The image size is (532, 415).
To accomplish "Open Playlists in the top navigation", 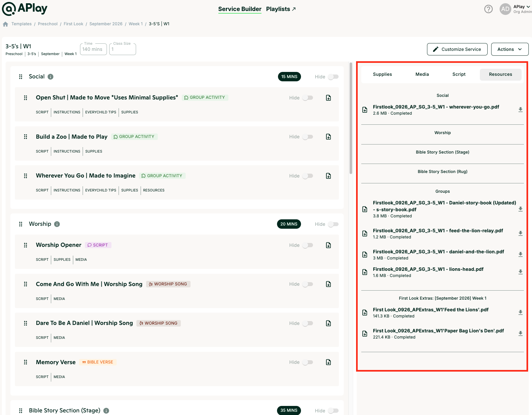I will pyautogui.click(x=281, y=9).
